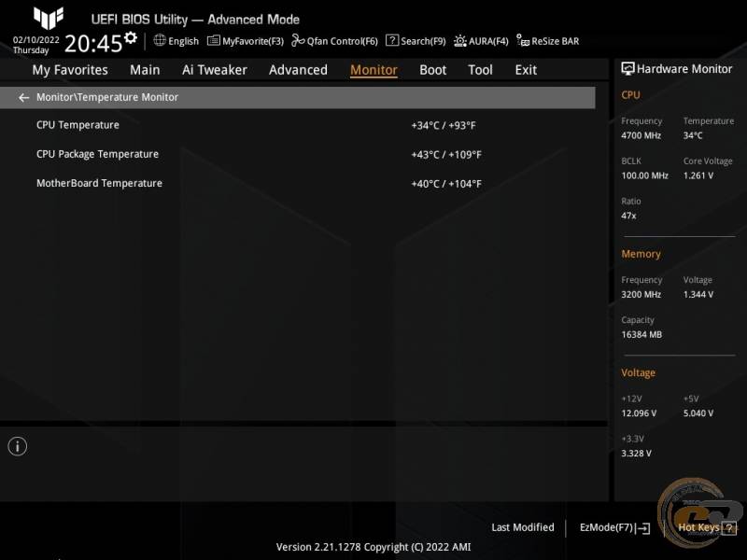Screen dimensions: 747x560
Task: Click the Search question mark icon
Action: [x=392, y=40]
